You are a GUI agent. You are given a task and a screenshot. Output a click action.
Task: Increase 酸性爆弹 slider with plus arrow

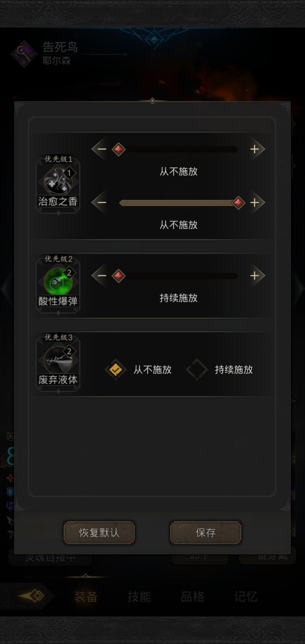[256, 275]
